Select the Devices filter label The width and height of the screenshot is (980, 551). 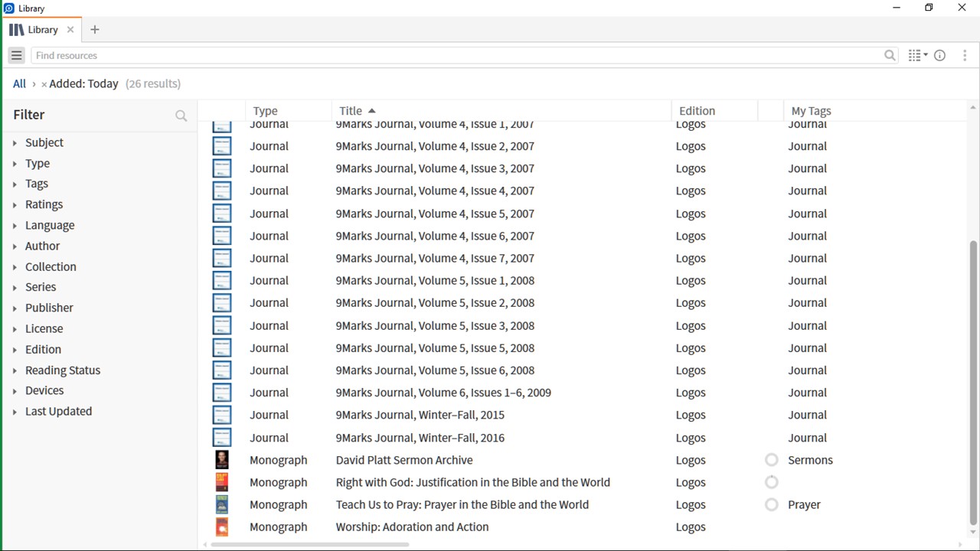tap(44, 390)
